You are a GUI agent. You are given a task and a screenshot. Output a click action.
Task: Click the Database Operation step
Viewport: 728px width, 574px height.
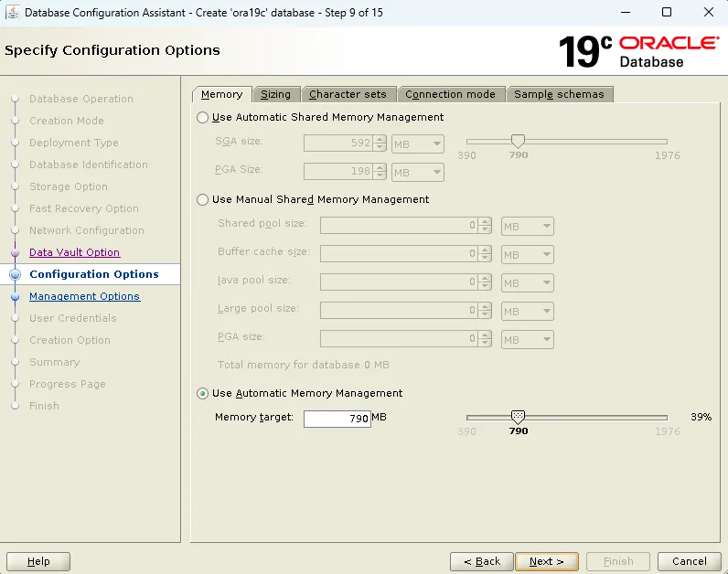[x=81, y=99]
